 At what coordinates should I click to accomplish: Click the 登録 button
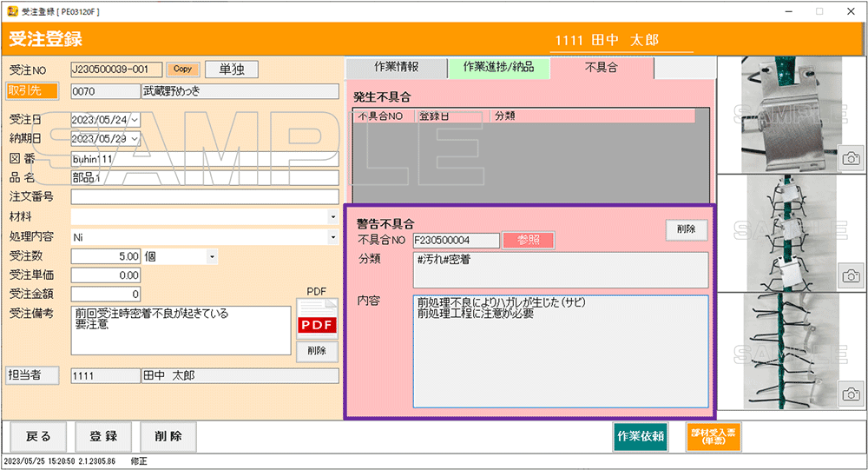103,437
